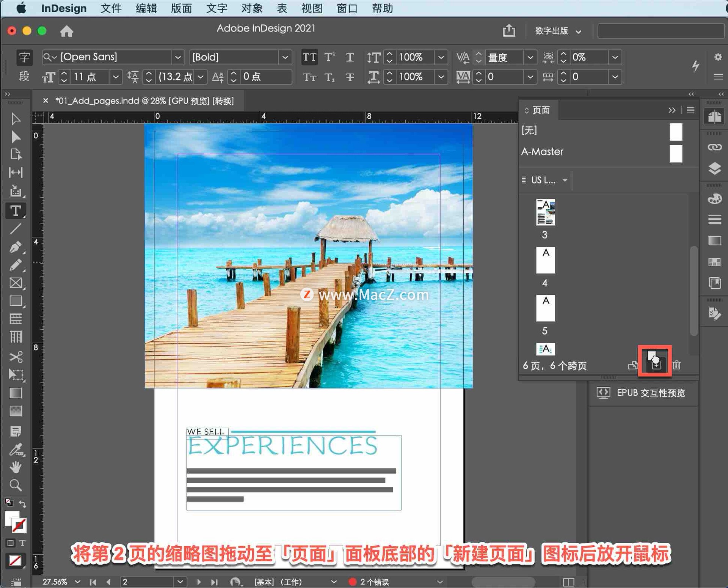The height and width of the screenshot is (588, 728).
Task: Open the 文件 menu
Action: [x=111, y=8]
